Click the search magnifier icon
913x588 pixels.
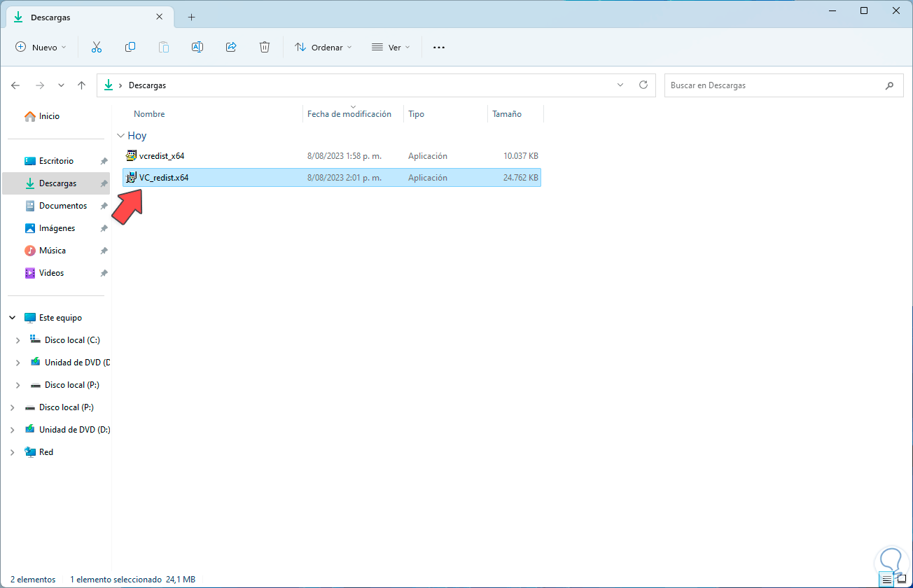pyautogui.click(x=889, y=85)
